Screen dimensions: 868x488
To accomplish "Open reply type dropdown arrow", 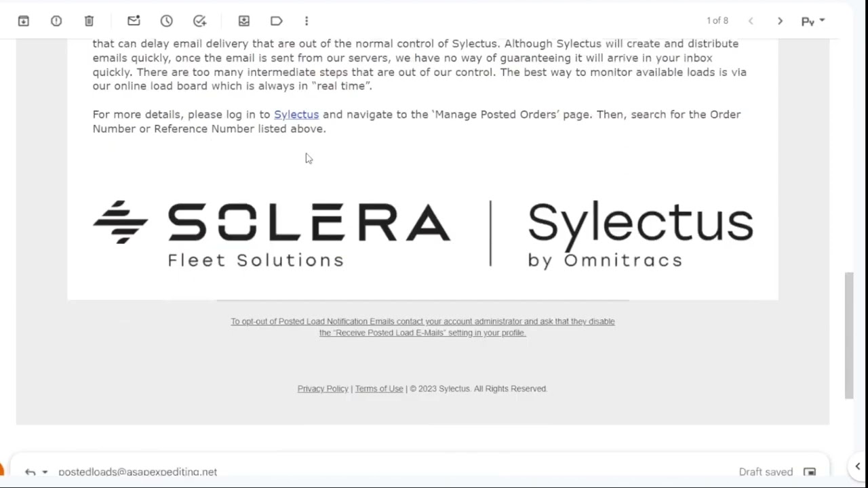I will (45, 472).
